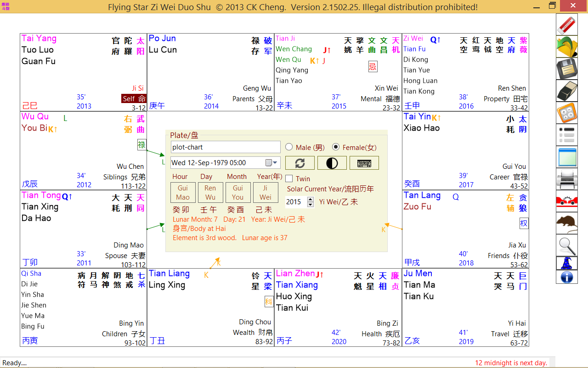Click the boxed 权 marker in Friends palace

pyautogui.click(x=524, y=224)
